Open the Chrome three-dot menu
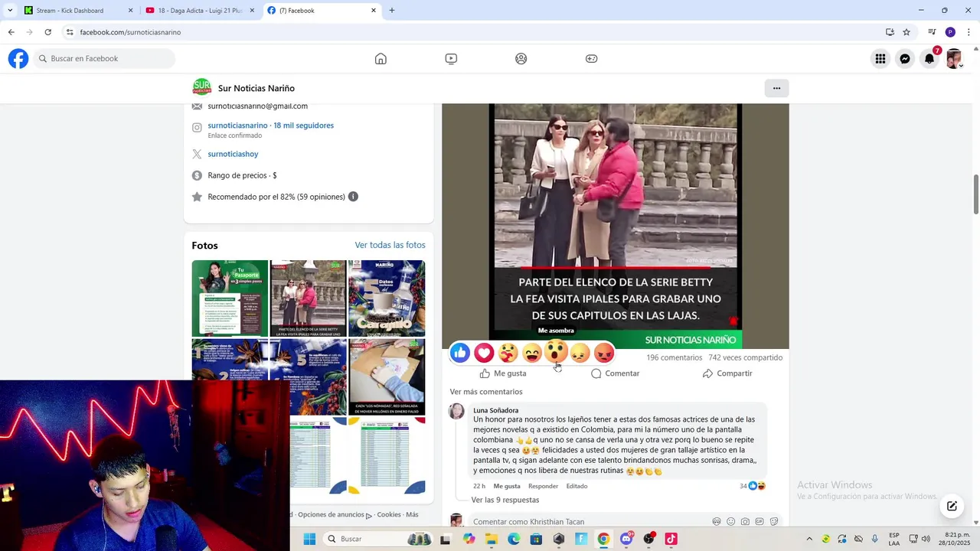The image size is (980, 551). (x=969, y=32)
